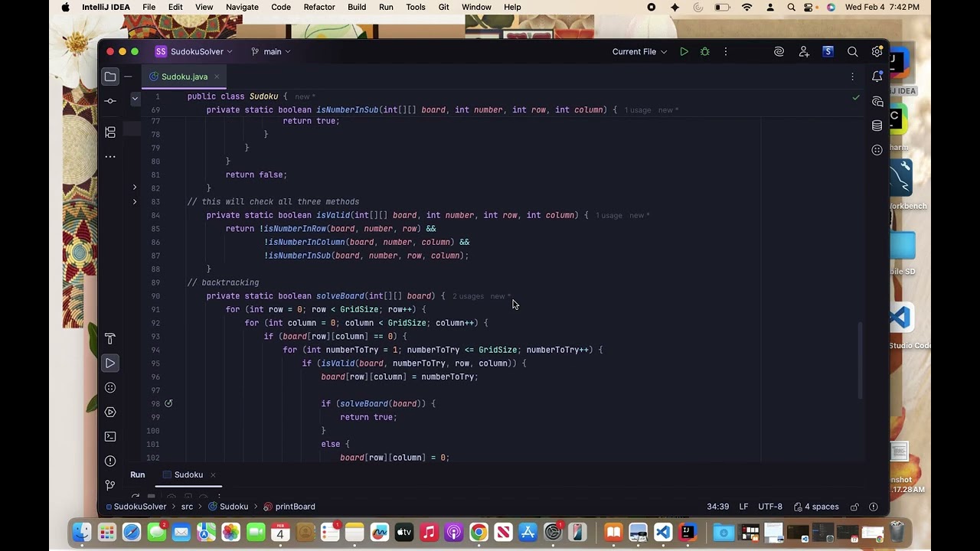980x551 pixels.
Task: Open Visual Studio Code from the Dock
Action: pyautogui.click(x=663, y=531)
